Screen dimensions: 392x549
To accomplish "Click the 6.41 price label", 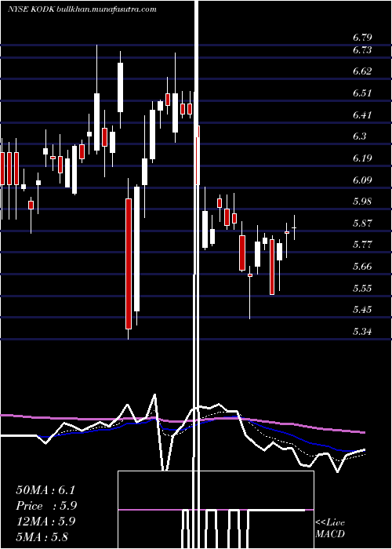I will pyautogui.click(x=362, y=115).
